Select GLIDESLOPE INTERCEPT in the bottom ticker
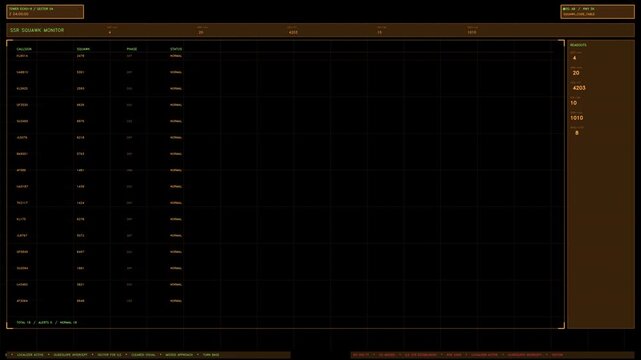Screen dimensions: 641x360 coord(70,355)
